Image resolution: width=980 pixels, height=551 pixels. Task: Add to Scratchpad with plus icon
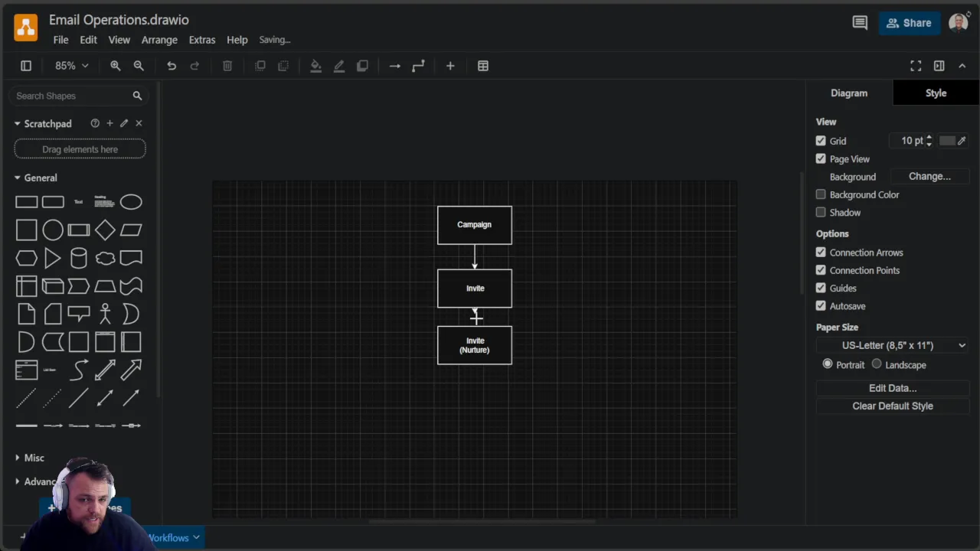pos(109,123)
